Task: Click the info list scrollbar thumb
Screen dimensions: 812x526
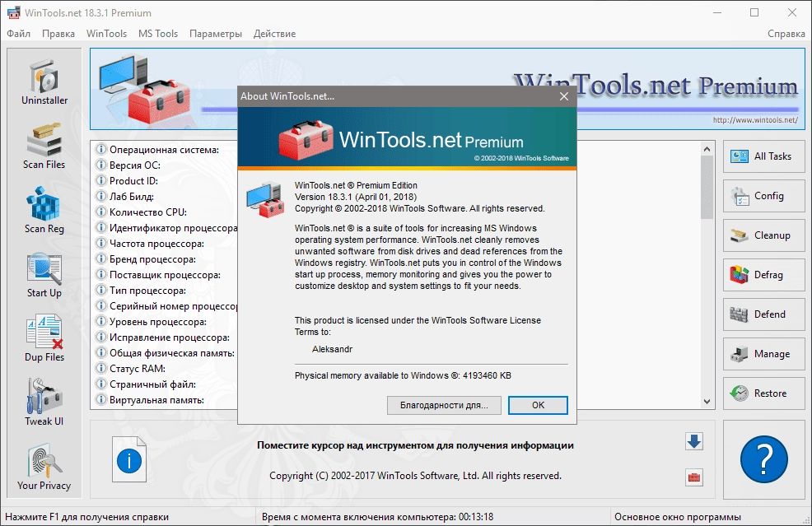Action: [707, 188]
